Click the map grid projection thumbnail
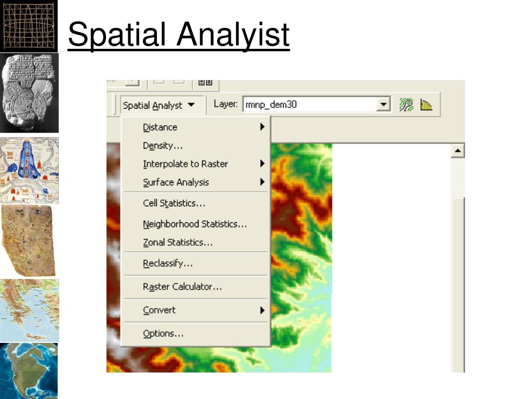Screen dimensions: 532x399 pos(29,26)
